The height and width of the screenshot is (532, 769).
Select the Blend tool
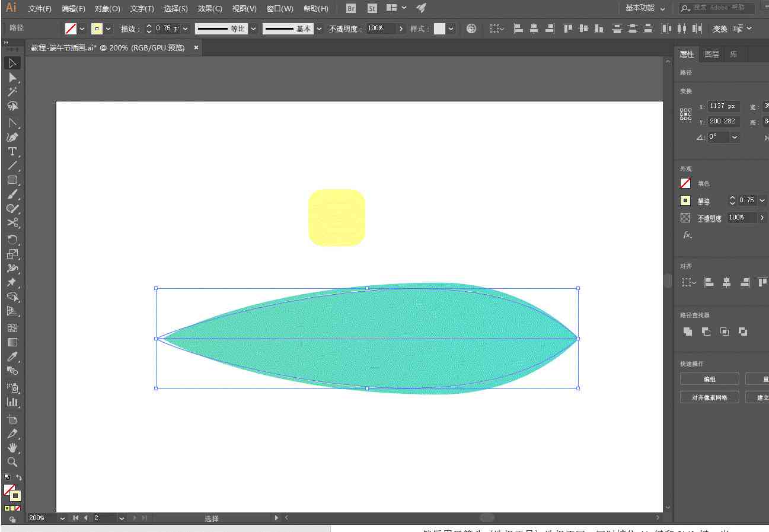click(12, 371)
